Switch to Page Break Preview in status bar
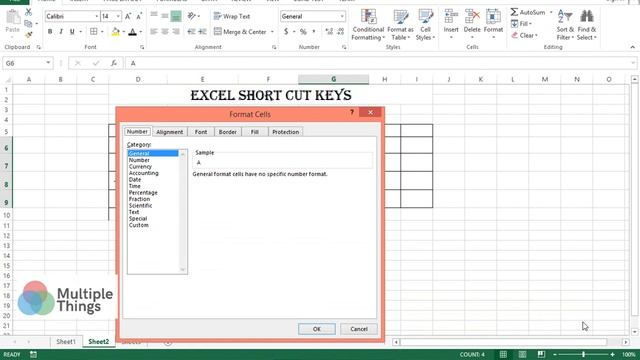Screen dimensions: 640x360 pyautogui.click(x=541, y=354)
